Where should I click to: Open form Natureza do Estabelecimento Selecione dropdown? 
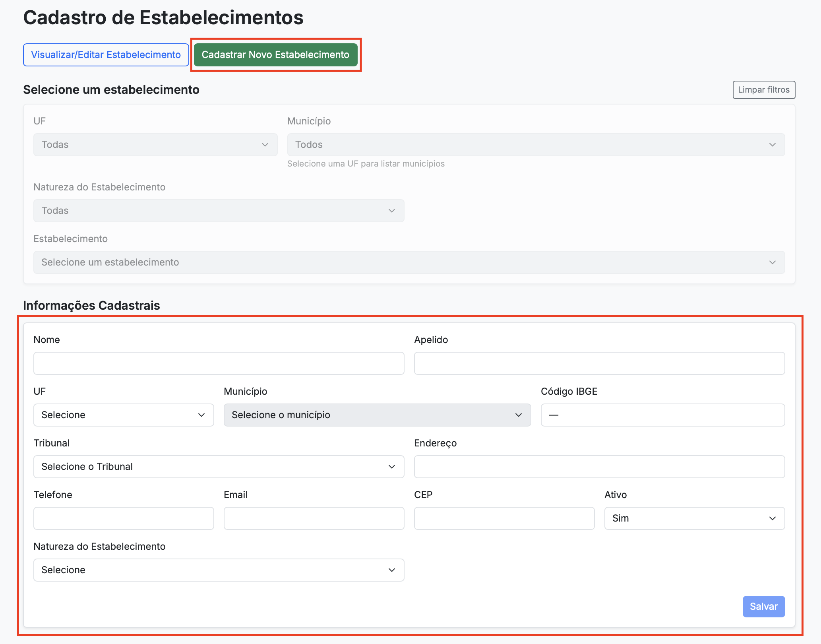(x=219, y=570)
